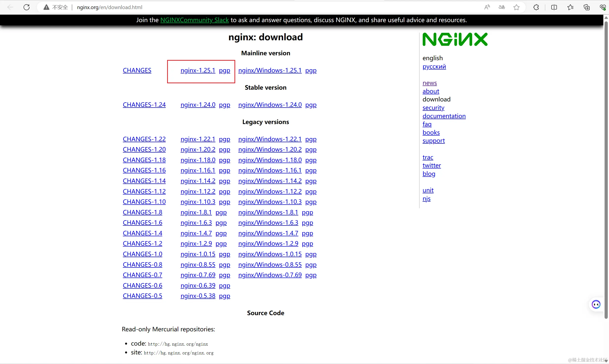Click the back arrow button

click(x=10, y=7)
